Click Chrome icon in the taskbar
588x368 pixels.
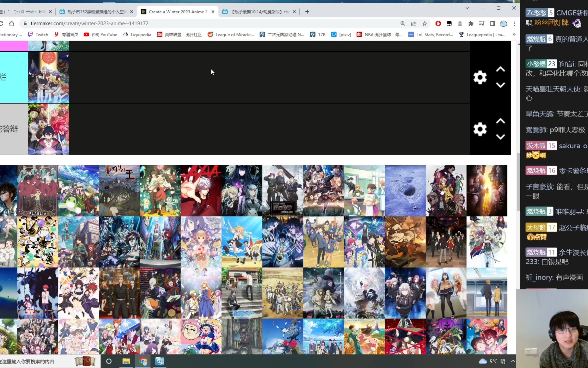click(143, 361)
